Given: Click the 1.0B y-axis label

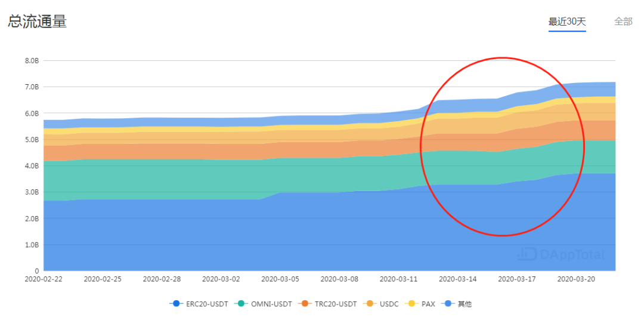Looking at the screenshot, I should tap(32, 245).
